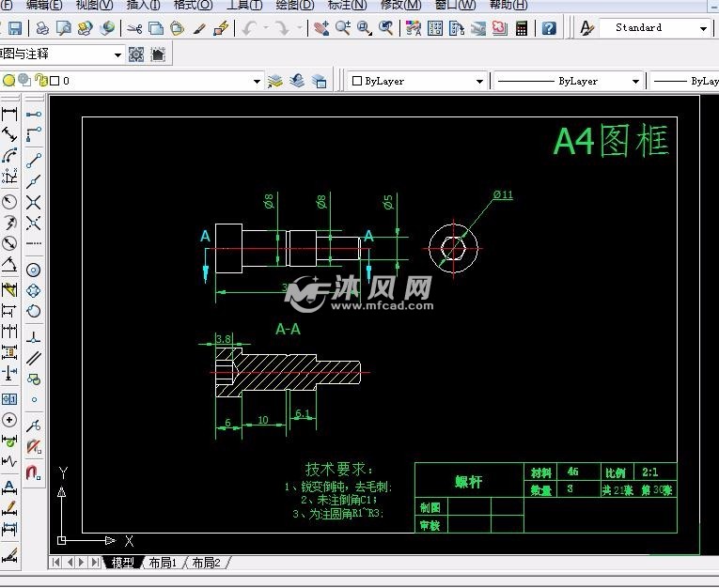Select the Arc Length dimension tool
The image size is (719, 588).
click(9, 155)
